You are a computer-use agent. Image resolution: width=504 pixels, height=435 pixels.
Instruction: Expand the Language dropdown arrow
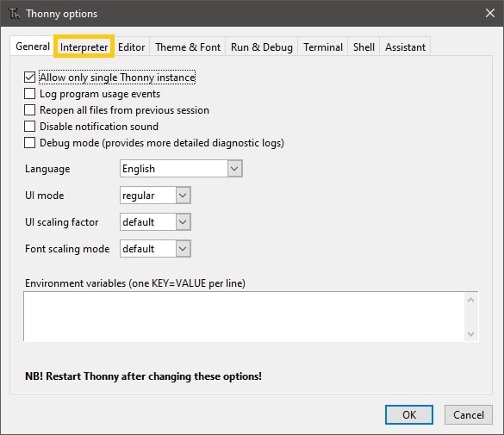234,168
